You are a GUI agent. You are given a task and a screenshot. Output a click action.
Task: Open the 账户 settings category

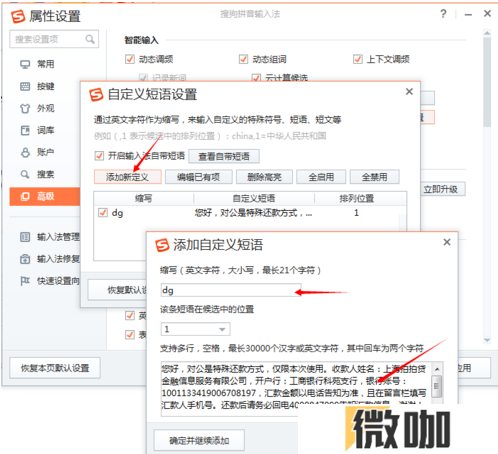45,152
